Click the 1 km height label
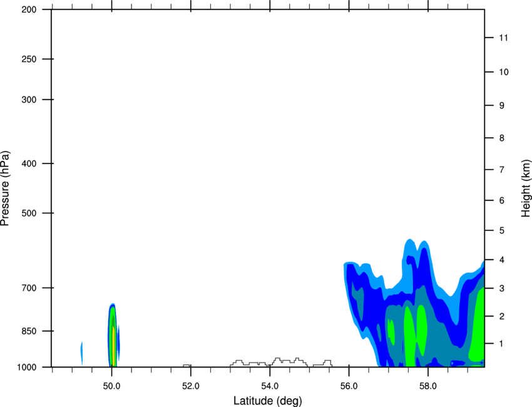 click(502, 344)
